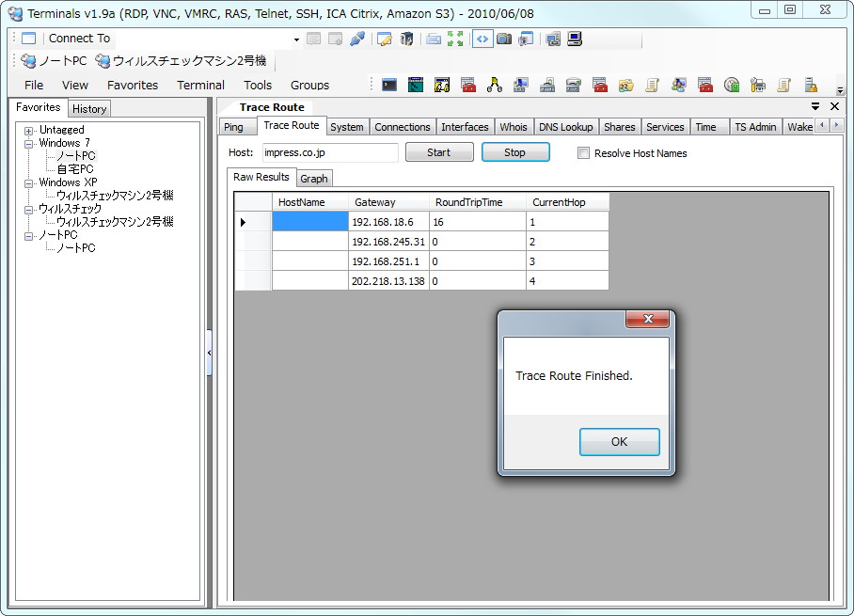Open the Trace Route panel dropdown arrow
The image size is (854, 616).
pyautogui.click(x=815, y=106)
